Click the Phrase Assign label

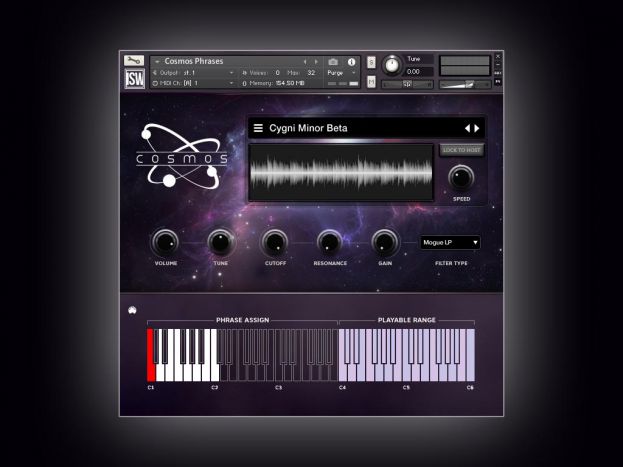(242, 320)
